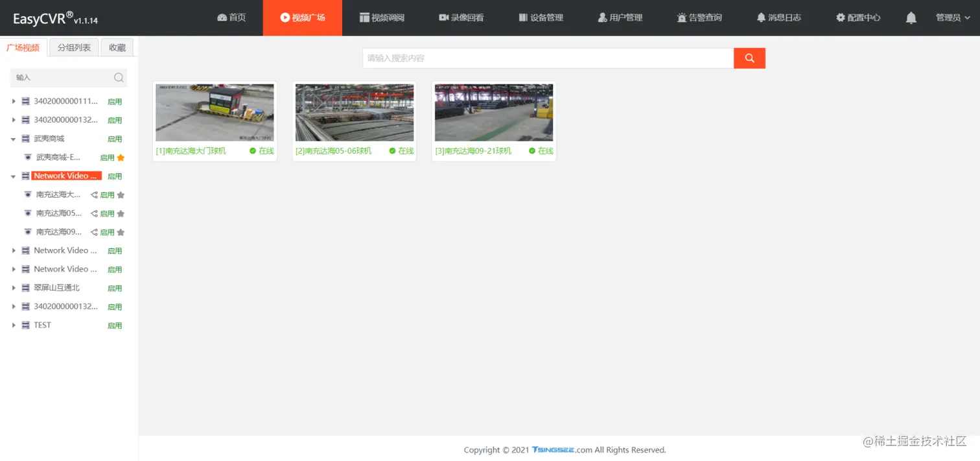
Task: Click the magnifier icon in the sidebar filter box
Action: (119, 77)
